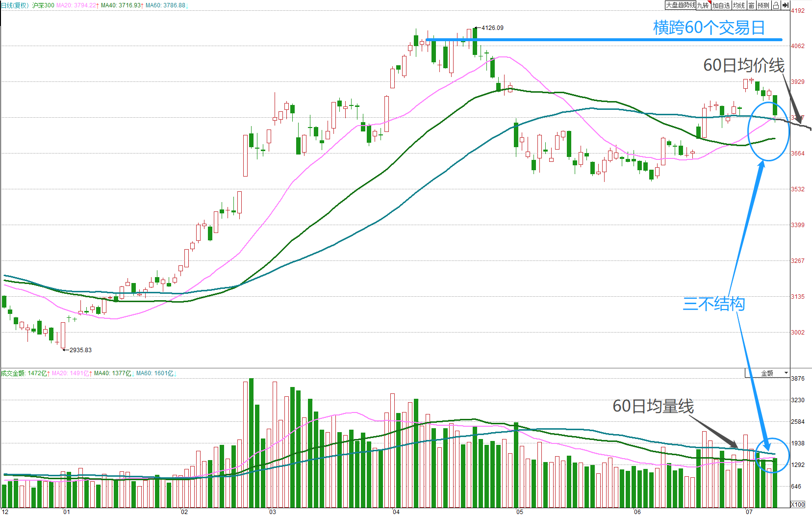Click the 日线(复权) period label
Image resolution: width=812 pixels, height=516 pixels.
pos(15,5)
